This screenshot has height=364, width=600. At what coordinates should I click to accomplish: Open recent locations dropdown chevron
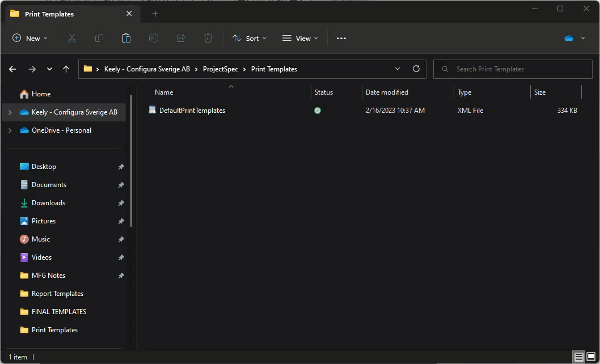point(49,69)
